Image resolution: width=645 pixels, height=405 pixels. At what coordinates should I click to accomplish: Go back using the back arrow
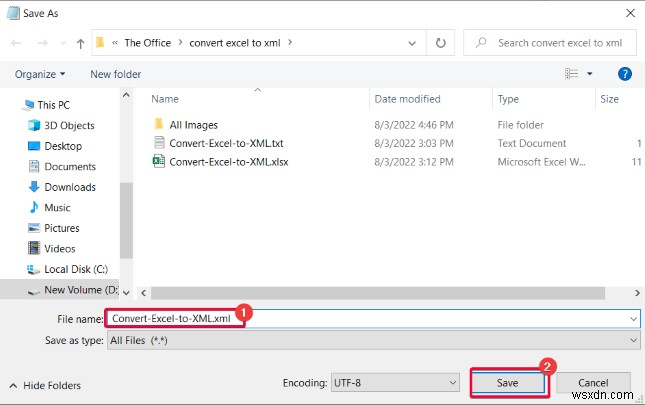pyautogui.click(x=16, y=43)
